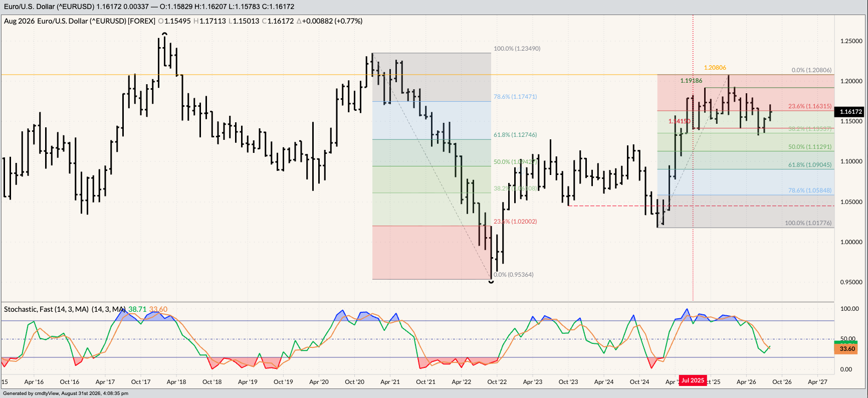The width and height of the screenshot is (868, 398).
Task: Click the 100.0% (1.01776) Fibonacci label
Action: 808,223
